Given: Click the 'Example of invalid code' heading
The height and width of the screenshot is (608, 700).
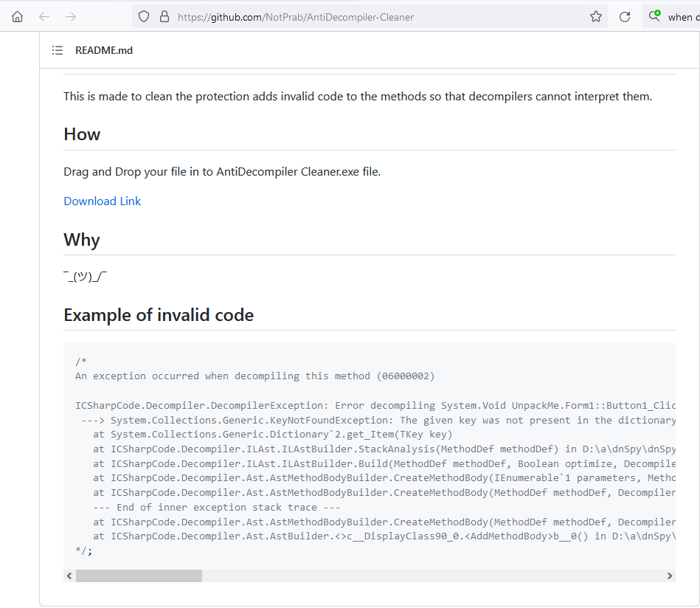Looking at the screenshot, I should click(159, 315).
